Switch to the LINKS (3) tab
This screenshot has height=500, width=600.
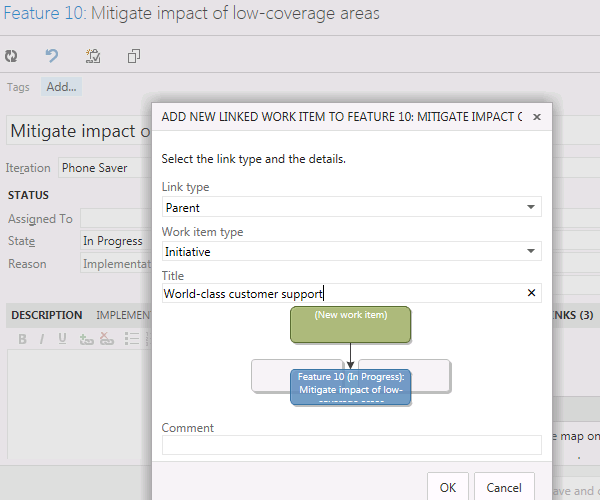572,315
